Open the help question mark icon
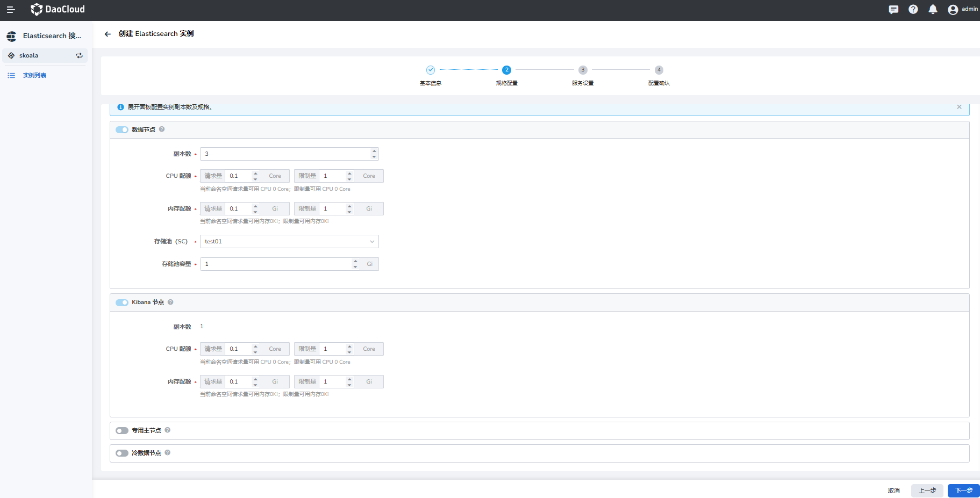 pyautogui.click(x=913, y=10)
